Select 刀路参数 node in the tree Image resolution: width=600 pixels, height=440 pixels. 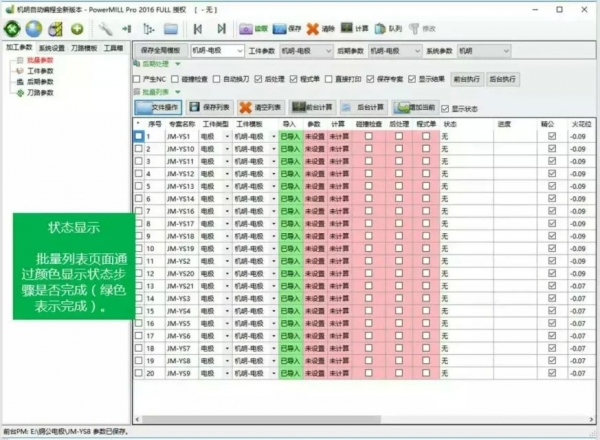40,93
